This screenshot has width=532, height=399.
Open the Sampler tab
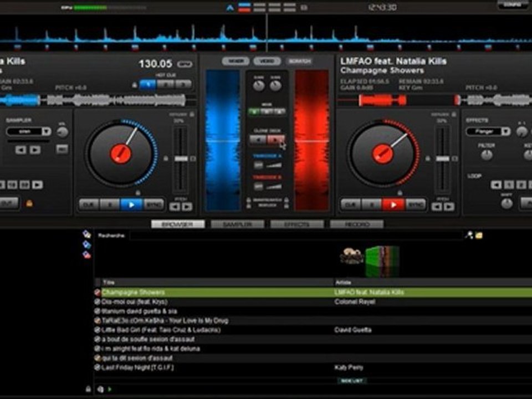pyautogui.click(x=238, y=224)
